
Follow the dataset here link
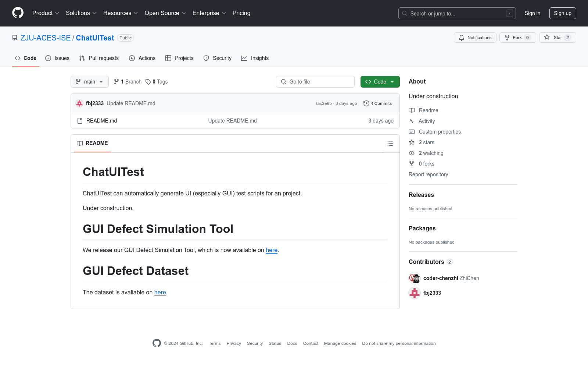click(x=160, y=292)
